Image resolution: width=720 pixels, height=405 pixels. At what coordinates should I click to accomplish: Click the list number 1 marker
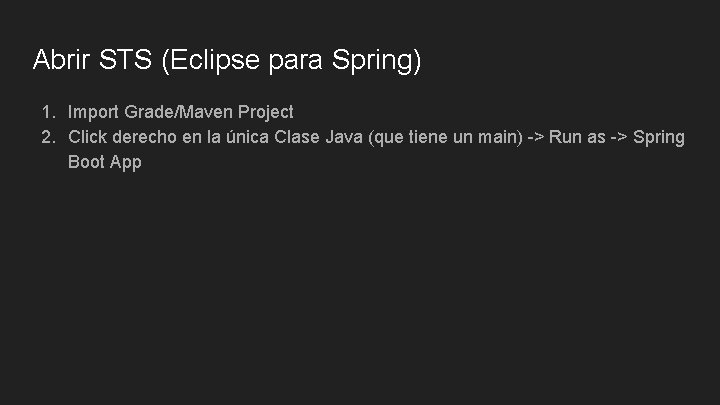(49, 112)
